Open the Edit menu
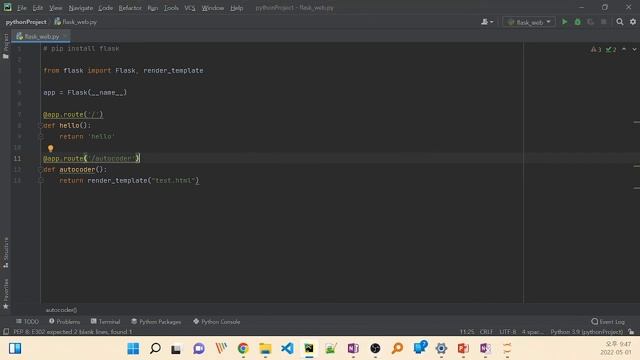Viewport: 640px width, 360px height. tap(38, 8)
